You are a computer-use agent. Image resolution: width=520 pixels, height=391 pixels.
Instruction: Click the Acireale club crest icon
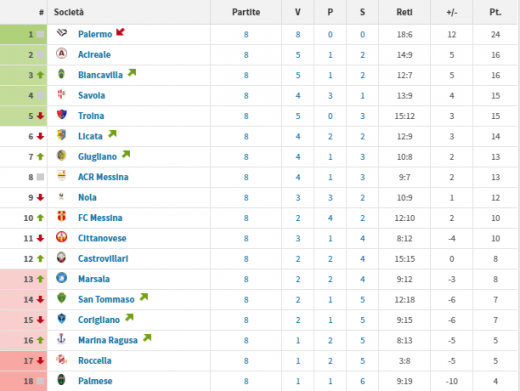pyautogui.click(x=62, y=53)
